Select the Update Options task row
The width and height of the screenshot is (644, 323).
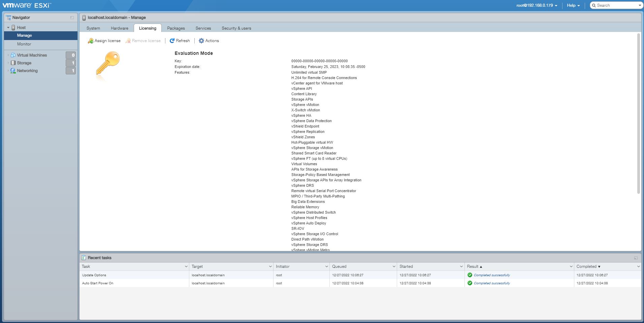[x=360, y=275]
